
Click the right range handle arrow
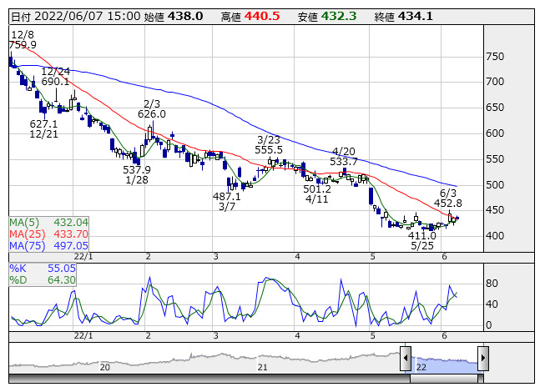pos(482,359)
